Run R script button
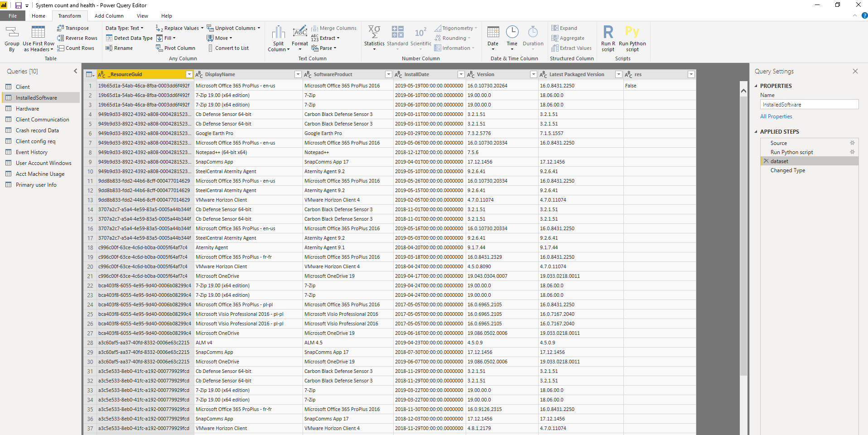Screen dimensions: 868x435 [x=608, y=39]
